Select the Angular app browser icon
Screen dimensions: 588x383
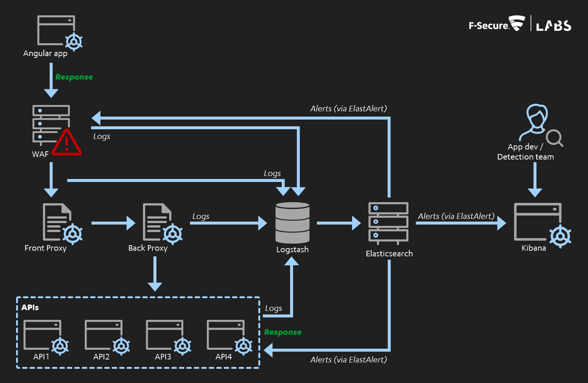click(x=55, y=30)
